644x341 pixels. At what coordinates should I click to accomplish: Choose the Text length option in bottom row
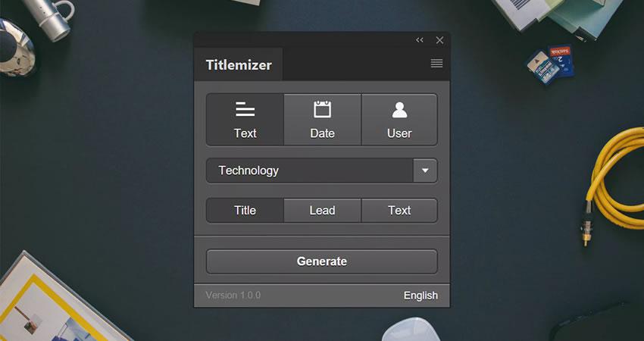399,211
